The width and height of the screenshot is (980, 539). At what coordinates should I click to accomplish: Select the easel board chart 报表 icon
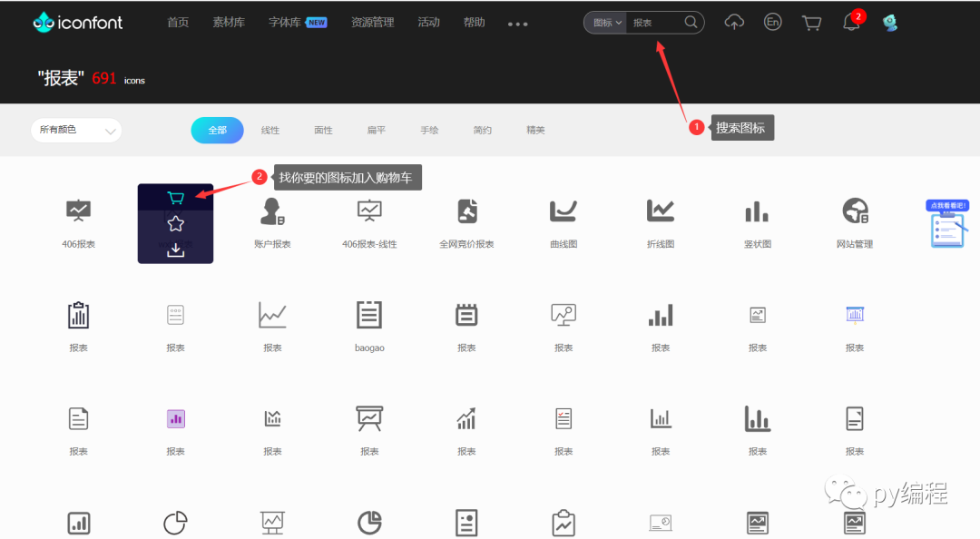click(x=369, y=418)
